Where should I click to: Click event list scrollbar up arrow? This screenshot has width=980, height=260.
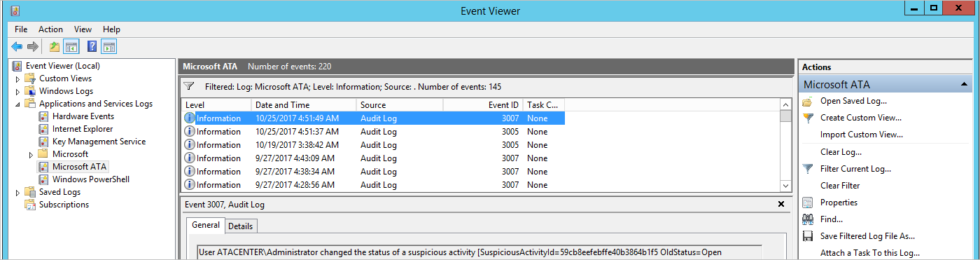click(x=785, y=104)
